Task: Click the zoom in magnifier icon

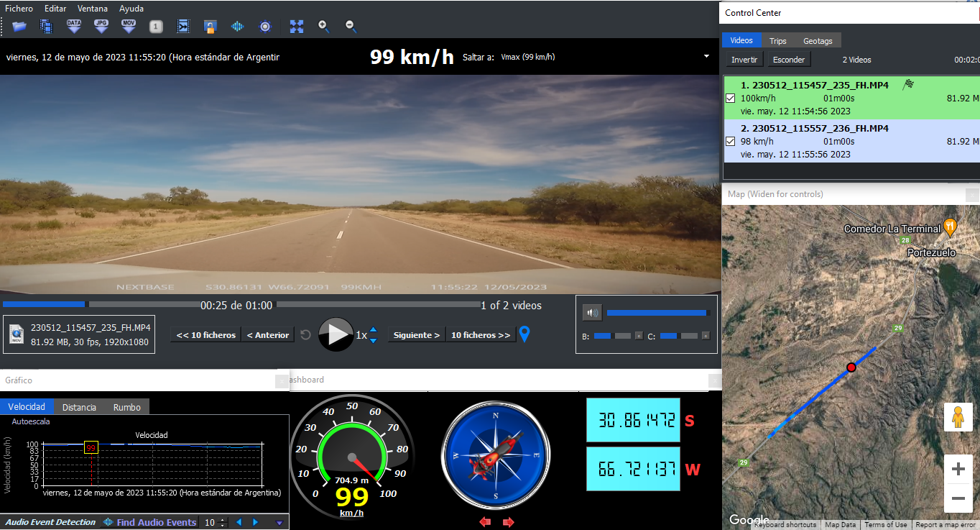Action: click(324, 27)
